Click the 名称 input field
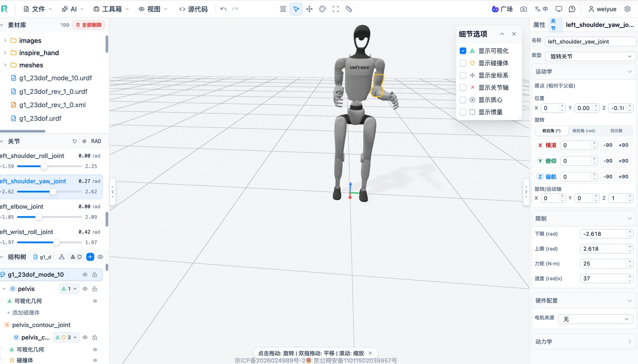Viewport: 638px width, 364px height. (591, 41)
